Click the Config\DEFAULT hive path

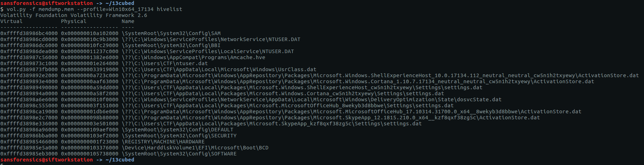coord(177,130)
